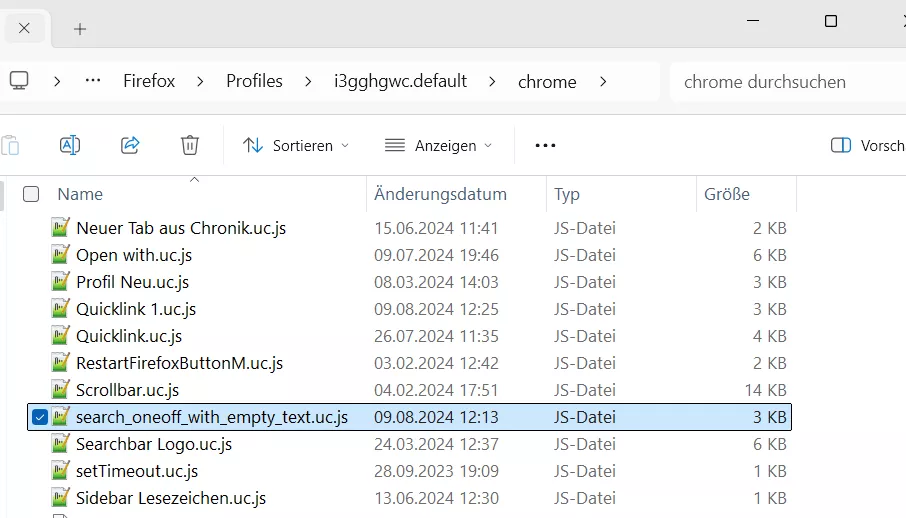
Task: Open a new tab with plus button
Action: (80, 29)
